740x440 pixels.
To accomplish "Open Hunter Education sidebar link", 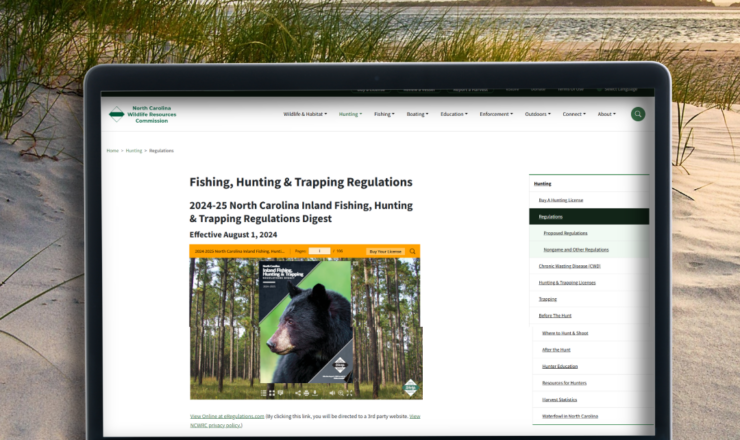I will click(560, 366).
